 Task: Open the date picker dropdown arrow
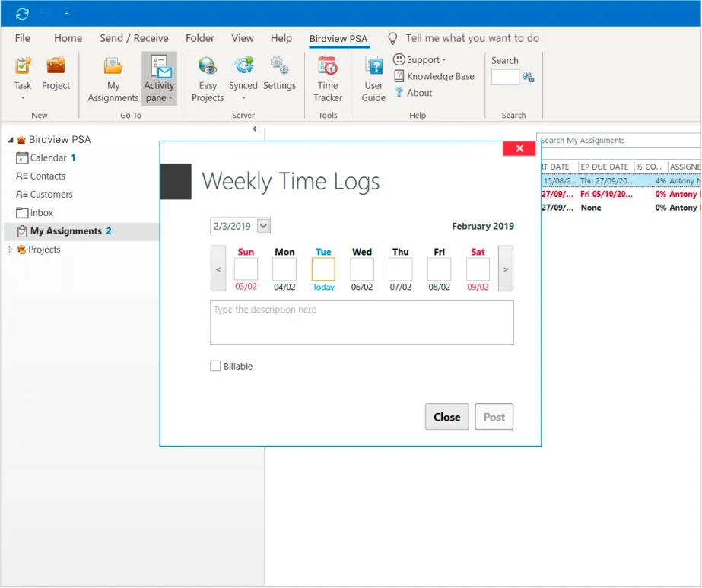tap(263, 226)
